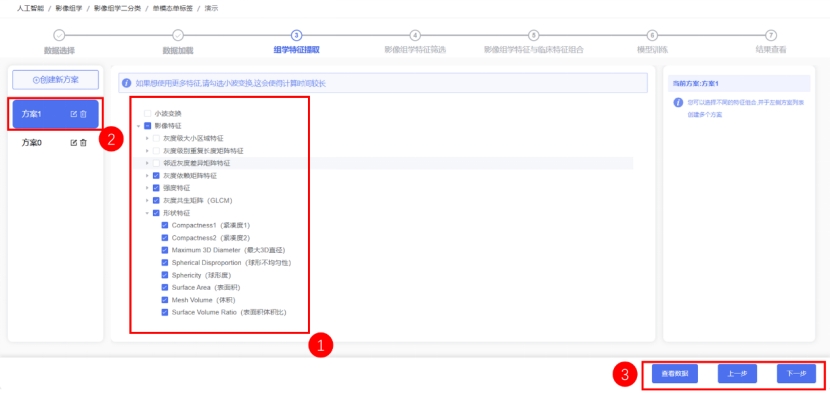Toggle the 影像特征 parent checkbox
This screenshot has height=393, width=830.
click(x=148, y=126)
